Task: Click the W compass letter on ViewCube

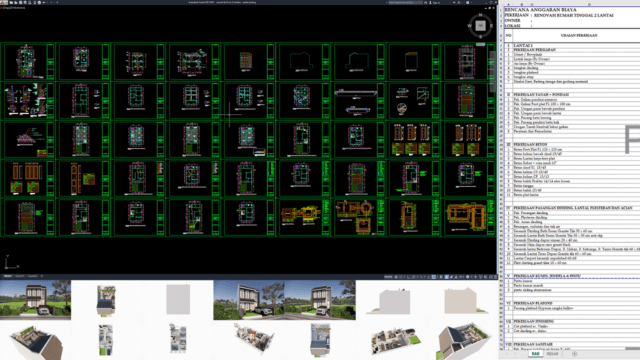Action: click(x=469, y=26)
